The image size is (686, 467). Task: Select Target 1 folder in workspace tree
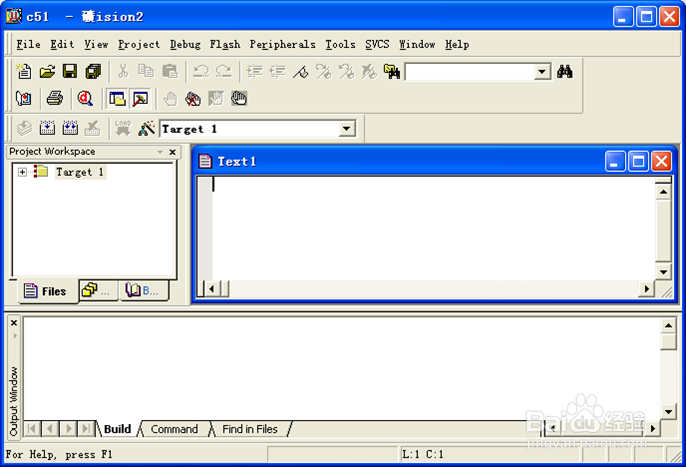click(80, 172)
